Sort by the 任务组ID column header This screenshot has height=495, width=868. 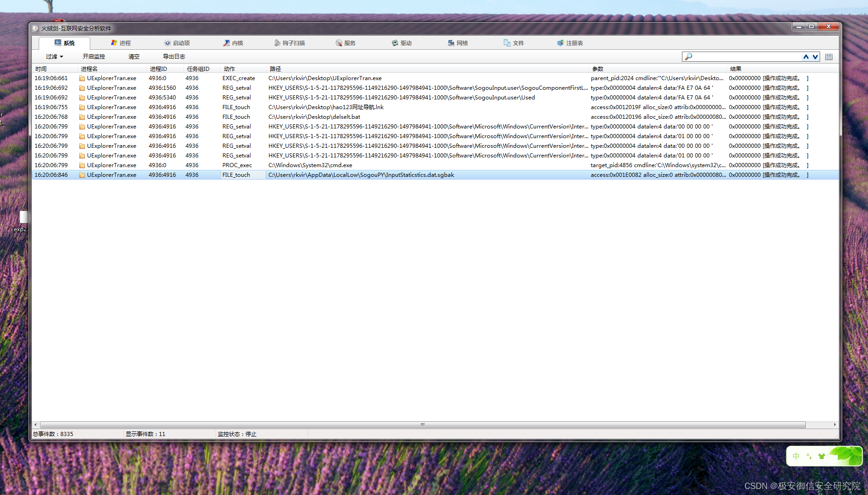(x=202, y=69)
